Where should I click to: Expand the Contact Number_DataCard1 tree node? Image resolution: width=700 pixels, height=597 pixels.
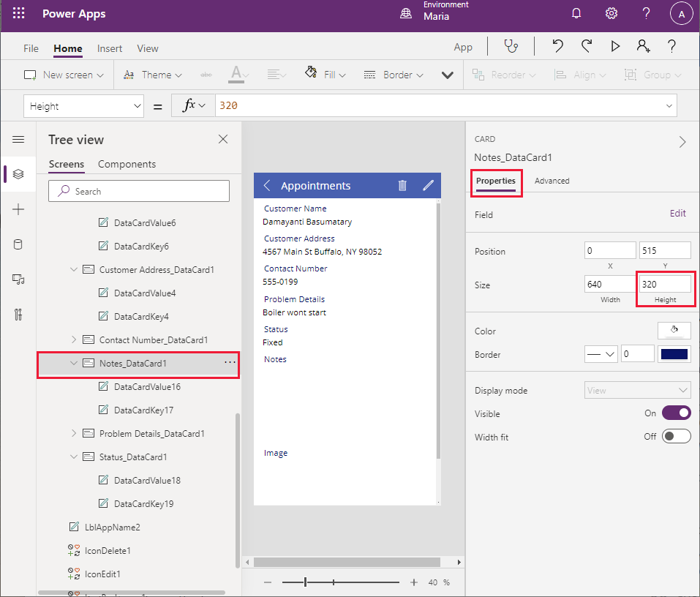(x=74, y=339)
